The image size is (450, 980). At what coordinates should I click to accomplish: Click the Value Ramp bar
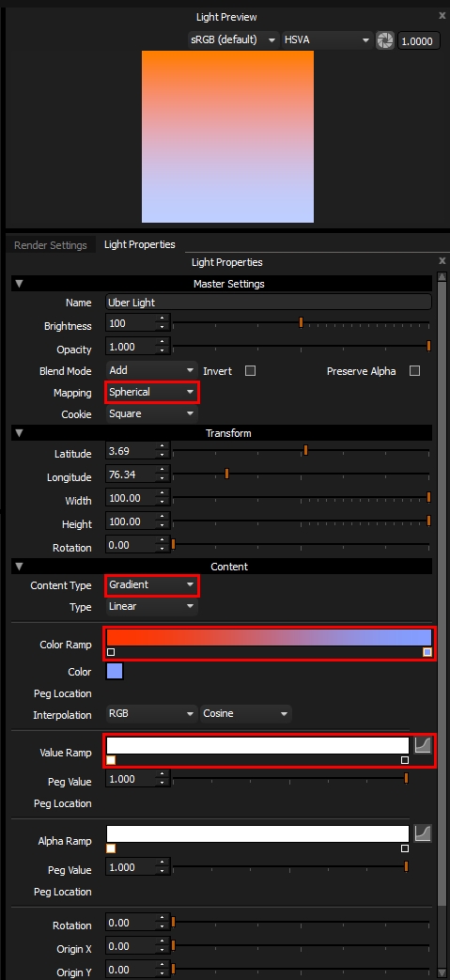coord(257,746)
